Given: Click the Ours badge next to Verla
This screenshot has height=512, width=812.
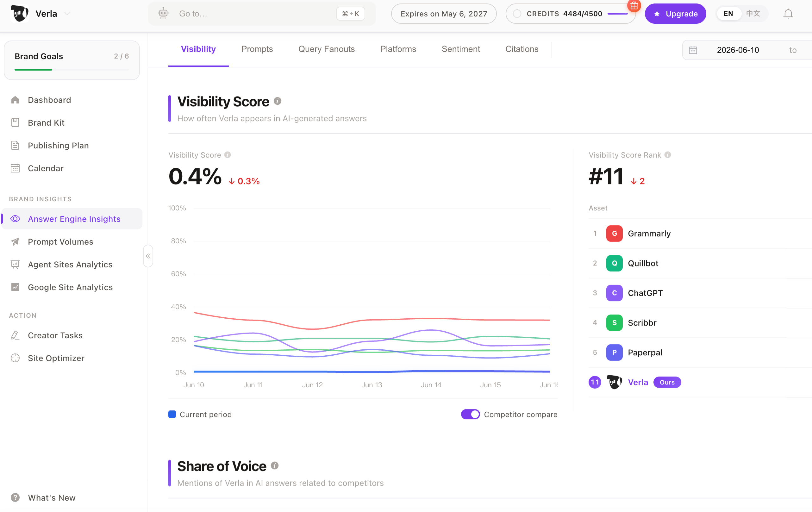Looking at the screenshot, I should (x=667, y=382).
